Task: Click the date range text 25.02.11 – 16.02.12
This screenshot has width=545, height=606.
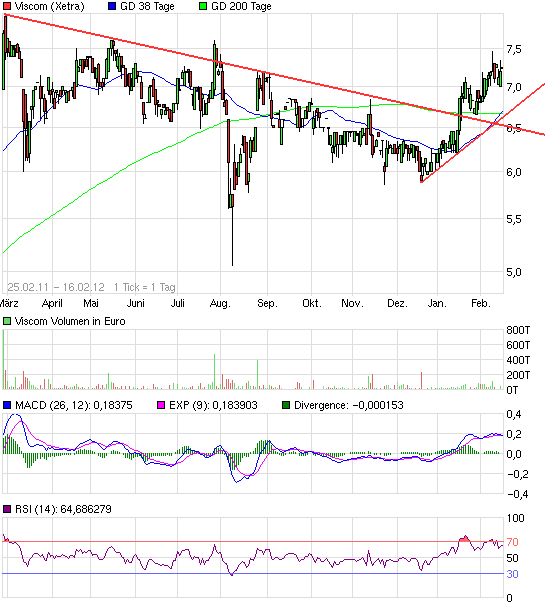Action: click(56, 287)
